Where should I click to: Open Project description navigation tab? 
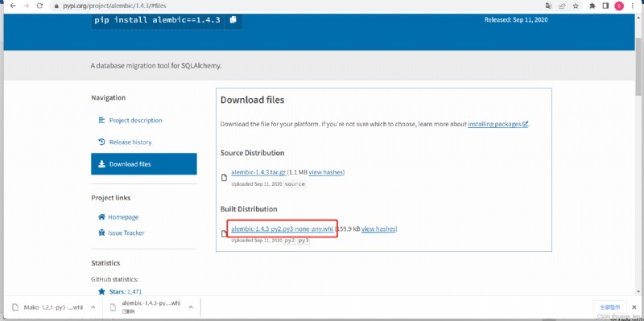tap(135, 120)
